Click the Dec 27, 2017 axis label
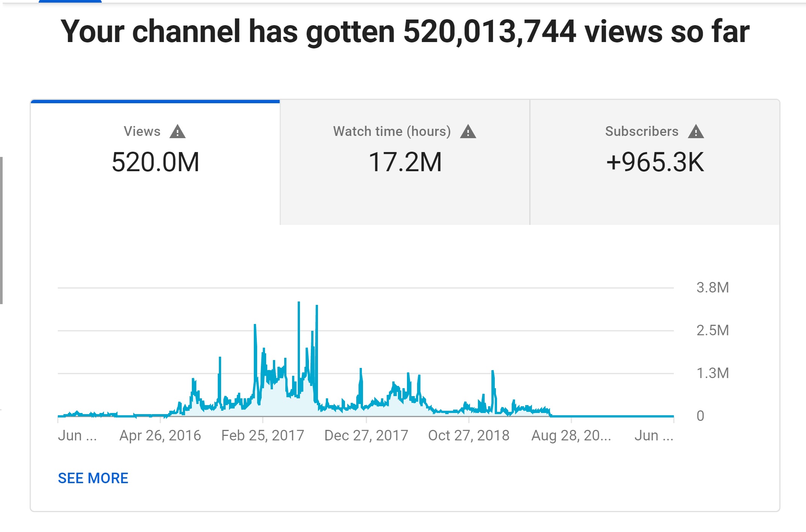The height and width of the screenshot is (532, 806). pos(366,436)
